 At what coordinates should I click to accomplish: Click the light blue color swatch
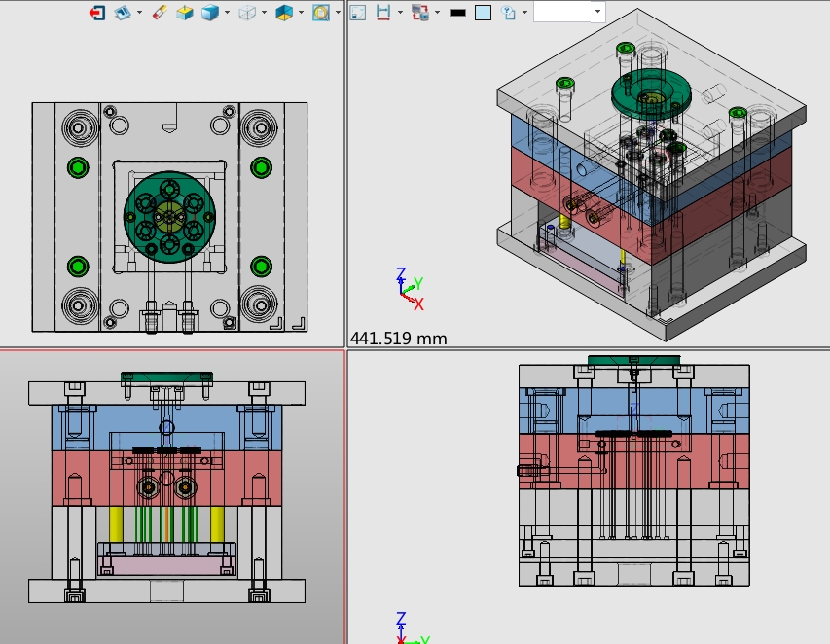(483, 13)
